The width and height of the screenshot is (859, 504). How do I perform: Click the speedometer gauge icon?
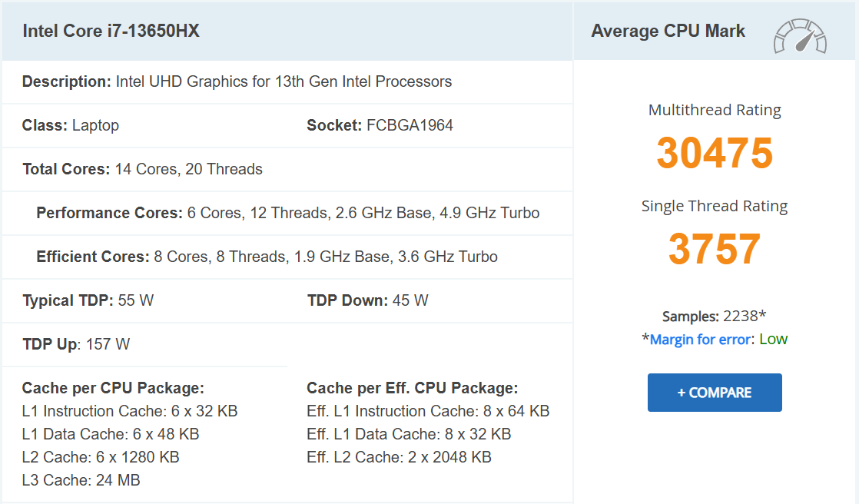[x=800, y=37]
